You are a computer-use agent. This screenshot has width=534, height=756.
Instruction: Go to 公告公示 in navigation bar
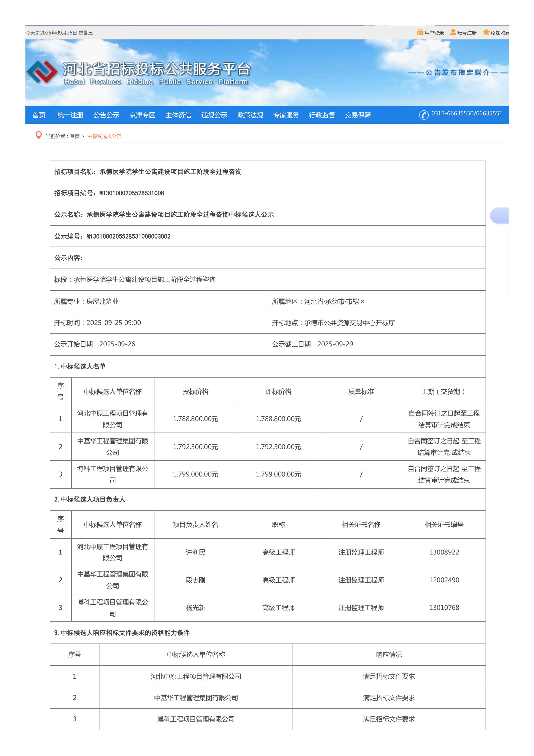tap(106, 115)
